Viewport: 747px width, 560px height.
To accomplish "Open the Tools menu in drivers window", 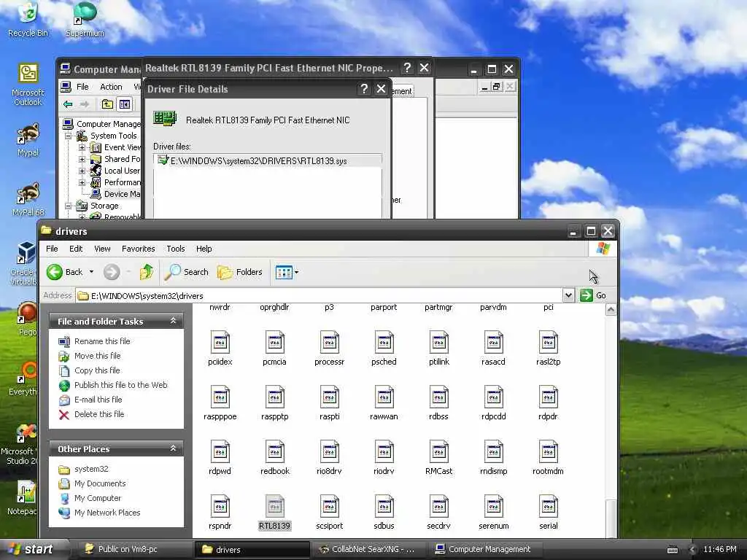I will pos(175,249).
